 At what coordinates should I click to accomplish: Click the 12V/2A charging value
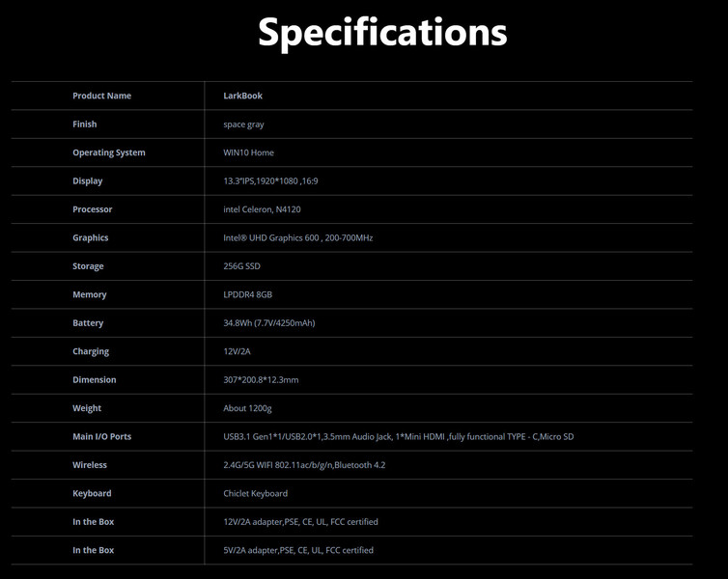click(x=237, y=351)
